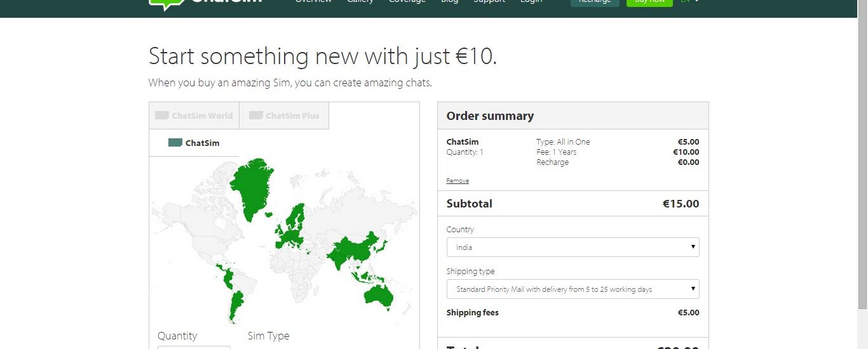Click Login in the navigation bar
Screen dimensions: 868x349
[x=531, y=2]
